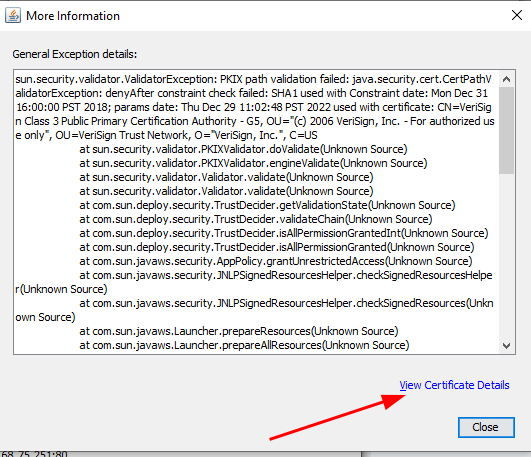Click the scrollbar down arrow
The width and height of the screenshot is (531, 457).
tap(507, 346)
